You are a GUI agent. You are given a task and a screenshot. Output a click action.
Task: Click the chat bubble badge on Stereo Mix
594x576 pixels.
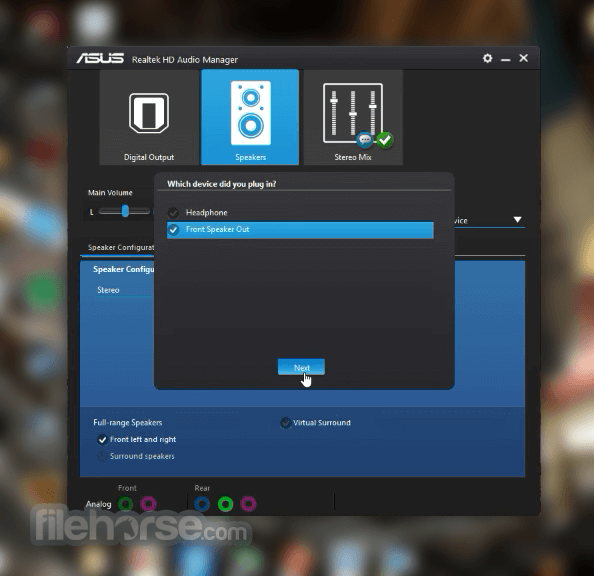click(x=365, y=140)
